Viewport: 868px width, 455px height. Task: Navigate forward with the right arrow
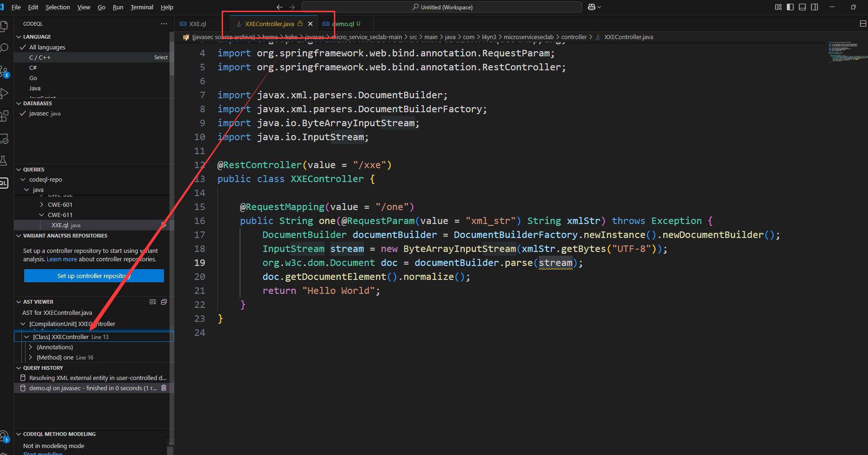coord(292,7)
